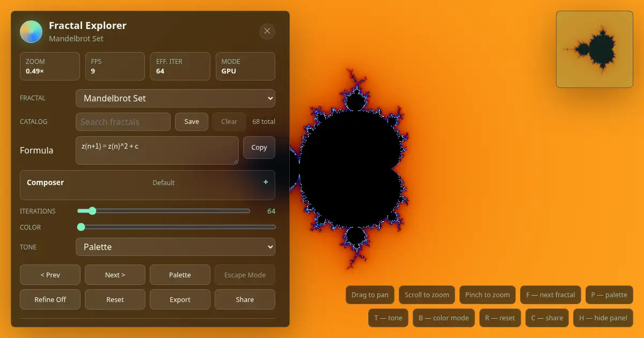The height and width of the screenshot is (338, 644).
Task: Share the fractal view
Action: point(245,299)
